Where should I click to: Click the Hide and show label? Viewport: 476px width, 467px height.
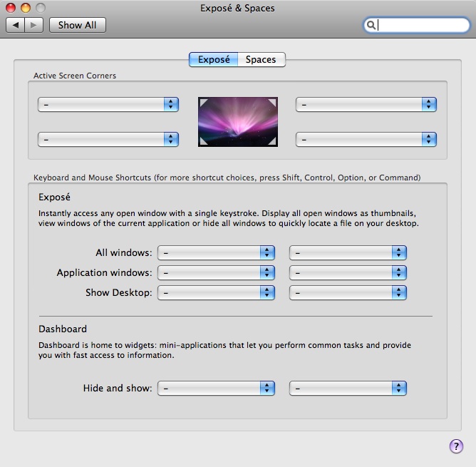[118, 389]
